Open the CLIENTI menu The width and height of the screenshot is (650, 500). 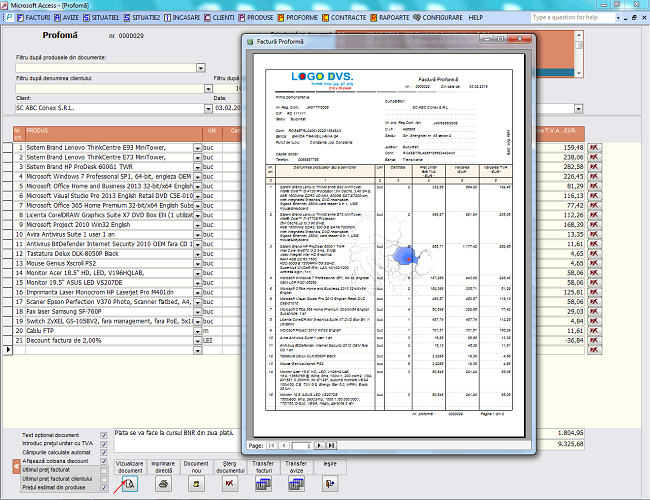[219, 17]
